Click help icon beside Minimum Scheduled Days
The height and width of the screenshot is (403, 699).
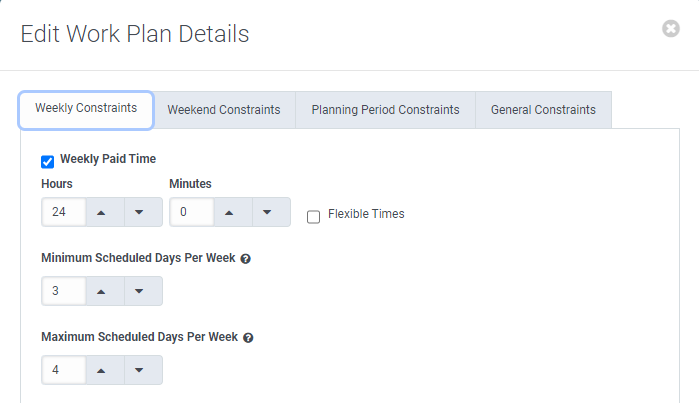pos(246,258)
